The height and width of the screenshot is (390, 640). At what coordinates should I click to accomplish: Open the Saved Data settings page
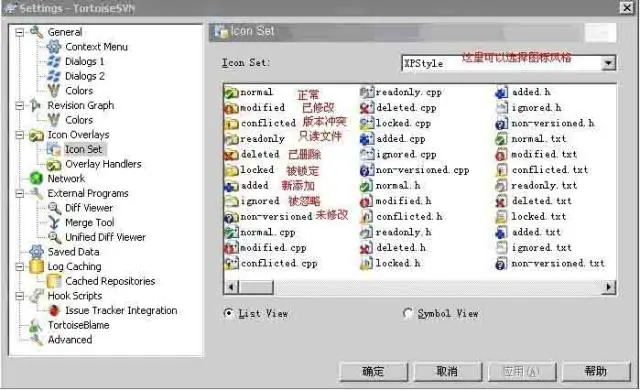click(x=73, y=252)
